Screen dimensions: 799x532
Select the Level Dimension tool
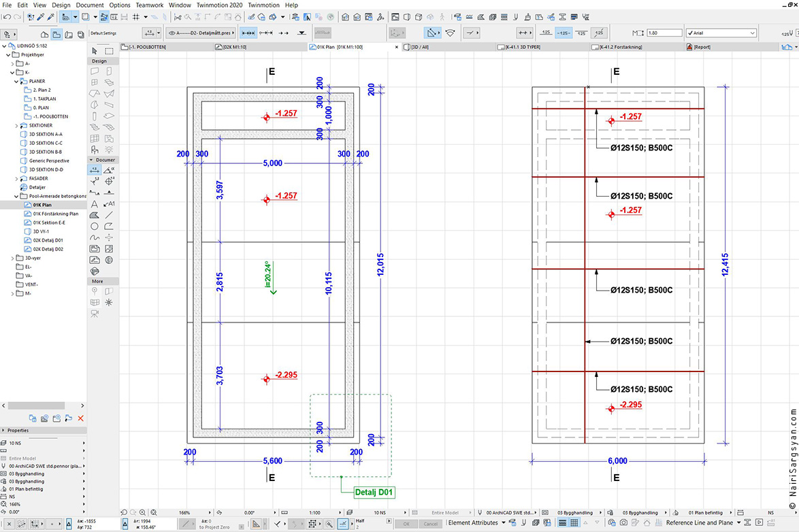click(109, 182)
